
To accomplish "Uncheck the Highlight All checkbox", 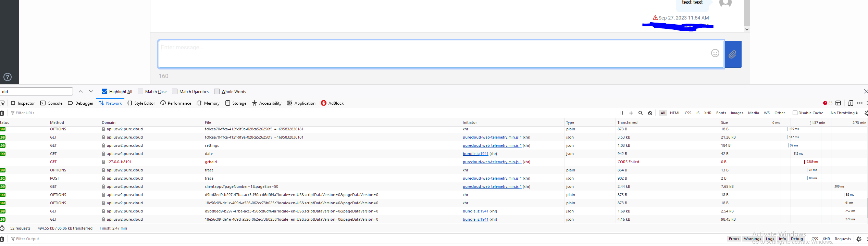I will (104, 91).
